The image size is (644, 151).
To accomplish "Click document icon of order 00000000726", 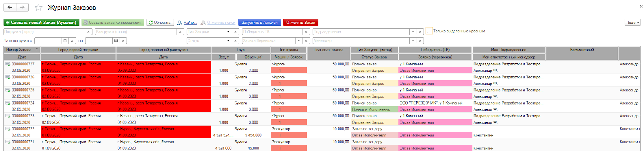I will point(8,77).
